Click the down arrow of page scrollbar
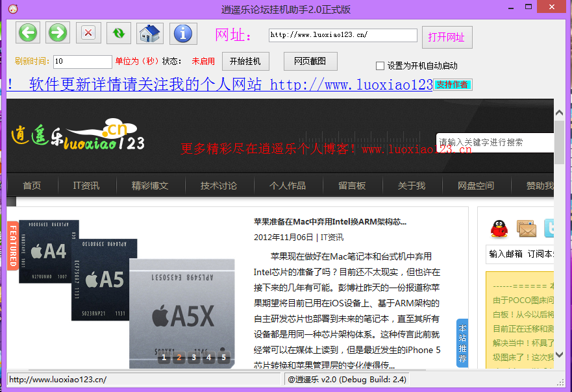 [x=559, y=354]
